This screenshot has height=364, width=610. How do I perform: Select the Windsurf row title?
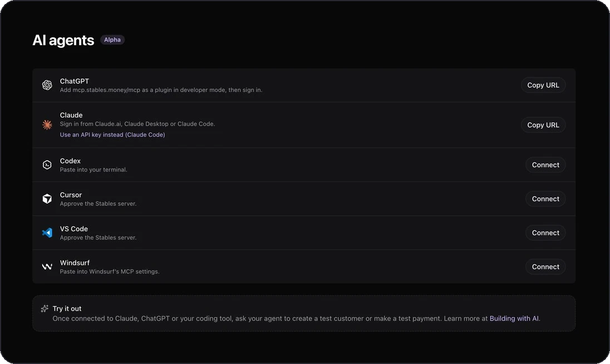[75, 263]
